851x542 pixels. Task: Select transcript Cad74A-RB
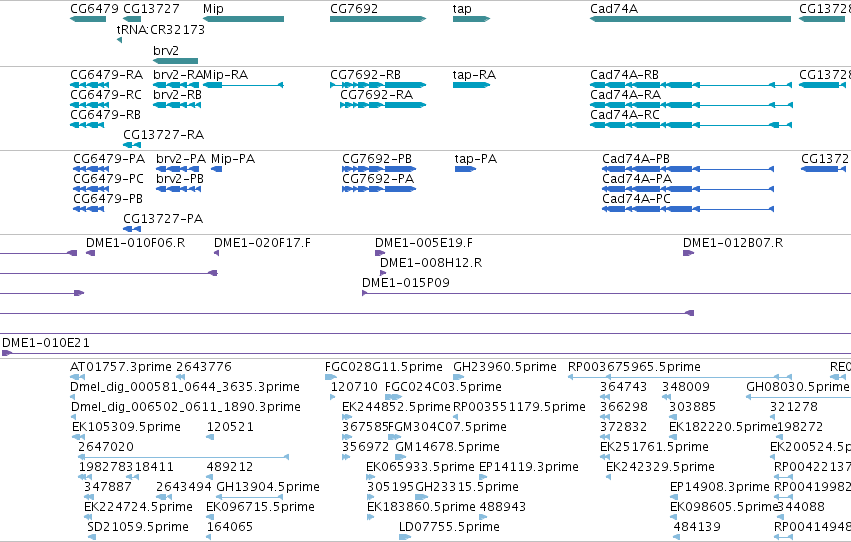click(625, 75)
